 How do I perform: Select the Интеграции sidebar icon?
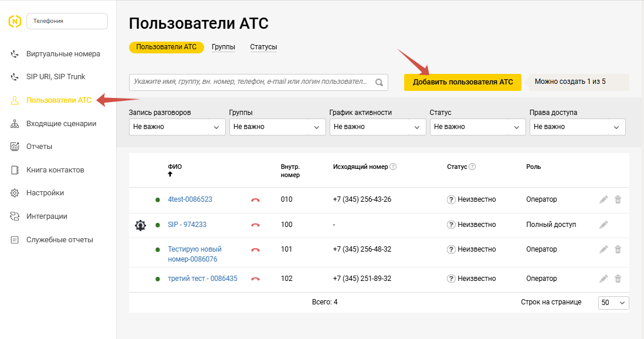13,216
